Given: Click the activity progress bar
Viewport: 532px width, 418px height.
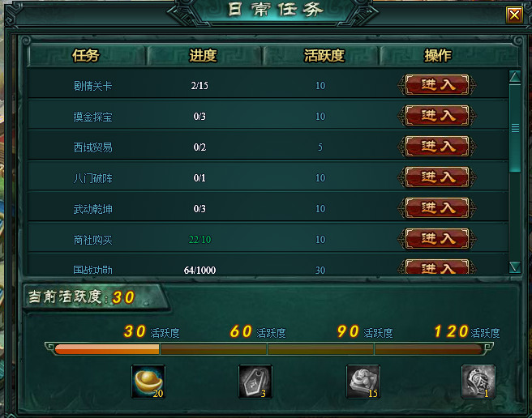Looking at the screenshot, I should [x=268, y=349].
